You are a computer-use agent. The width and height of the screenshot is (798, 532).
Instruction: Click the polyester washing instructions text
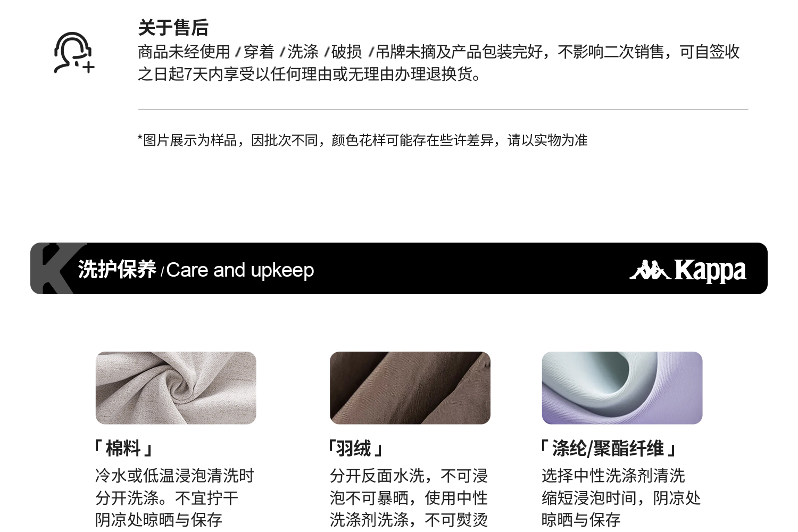coord(621,498)
